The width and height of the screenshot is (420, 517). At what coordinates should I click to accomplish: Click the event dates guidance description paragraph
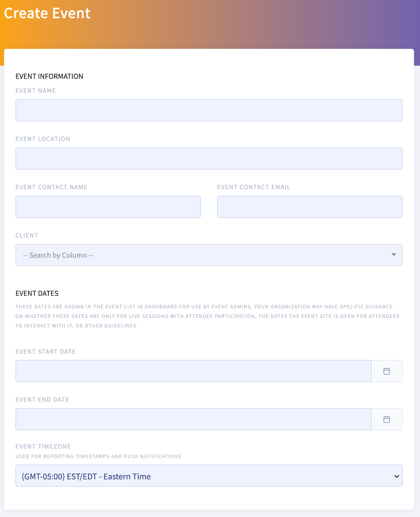pyautogui.click(x=208, y=316)
